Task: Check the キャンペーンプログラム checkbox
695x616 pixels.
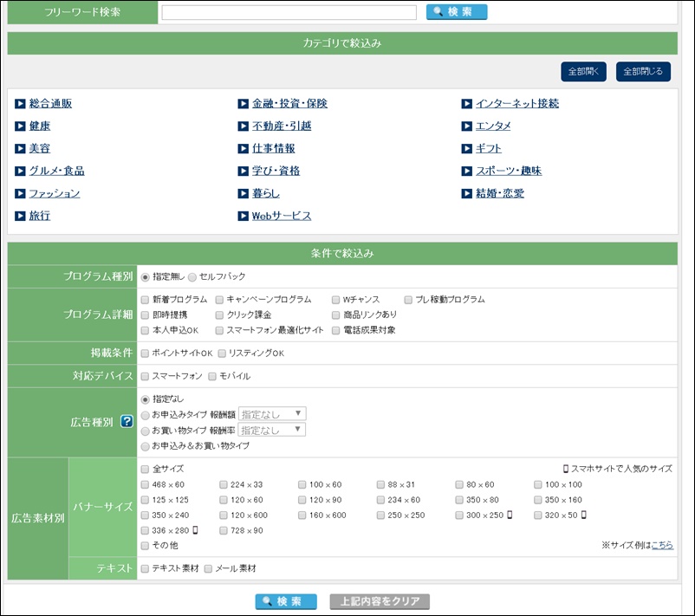Action: coord(219,300)
